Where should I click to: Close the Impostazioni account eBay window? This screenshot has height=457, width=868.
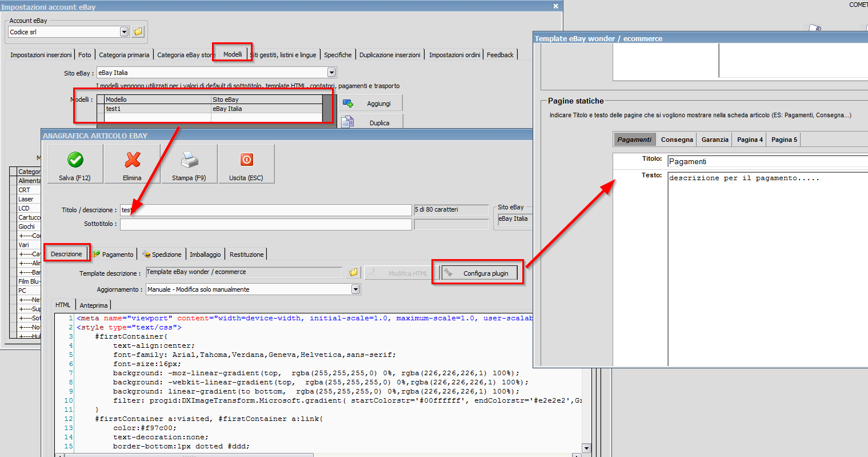[555, 6]
